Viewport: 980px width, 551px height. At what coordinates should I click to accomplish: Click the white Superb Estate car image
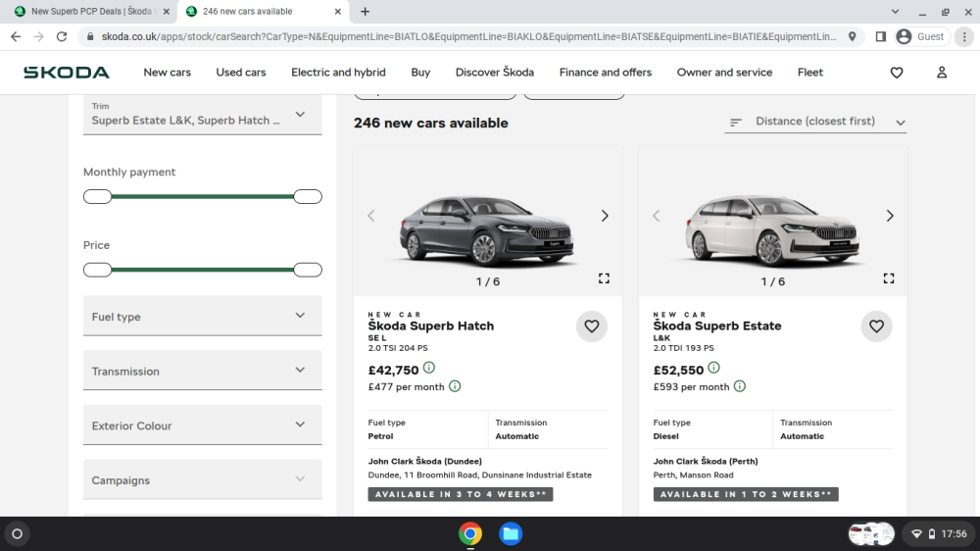click(771, 231)
